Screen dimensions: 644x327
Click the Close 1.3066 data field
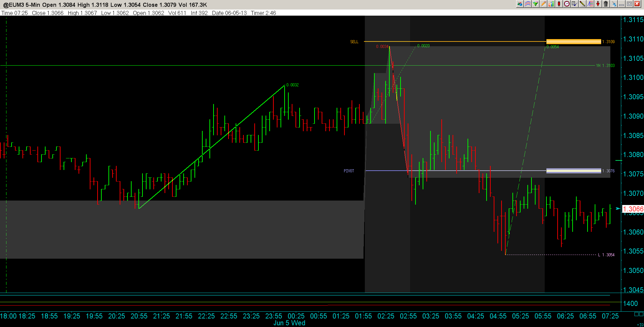(x=48, y=13)
